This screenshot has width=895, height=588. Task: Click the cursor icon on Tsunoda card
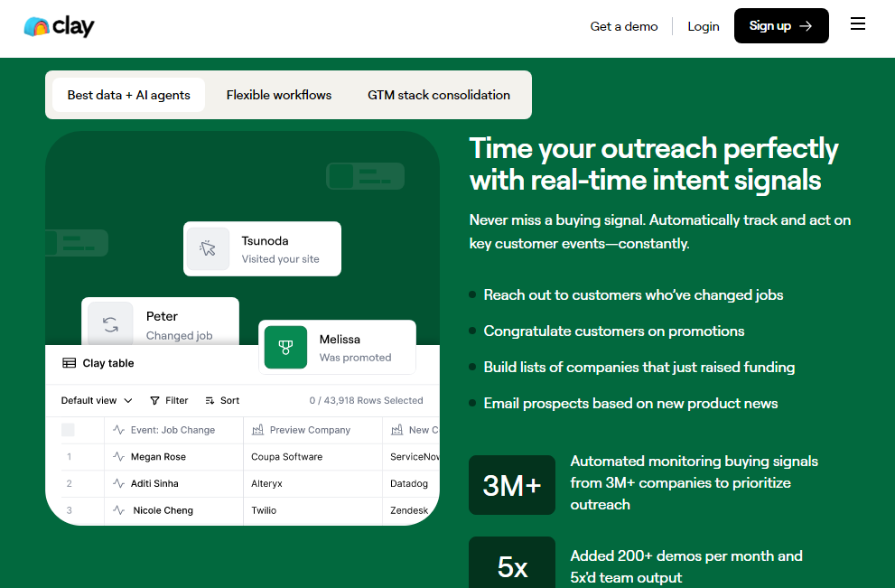point(209,248)
